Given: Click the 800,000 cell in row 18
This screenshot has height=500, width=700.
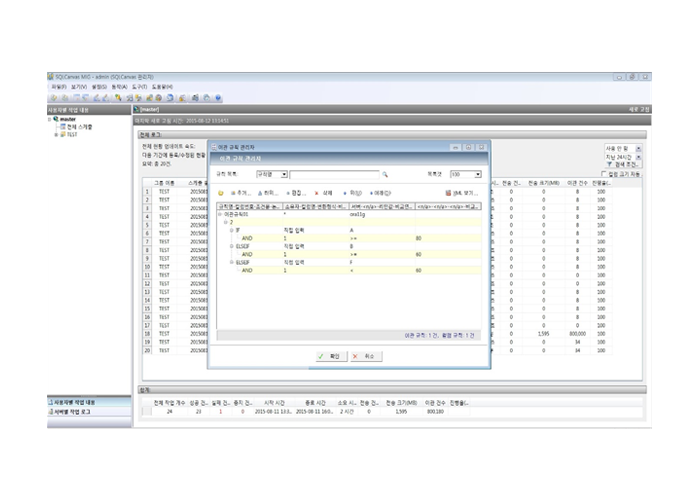Looking at the screenshot, I should 577,334.
